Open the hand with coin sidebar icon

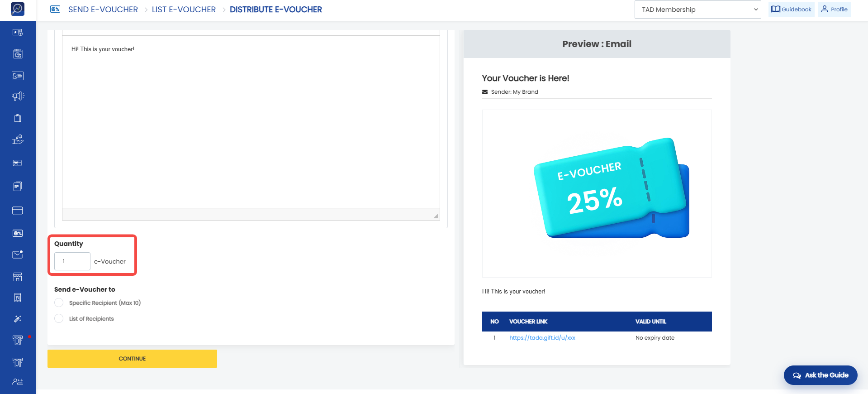point(18,139)
